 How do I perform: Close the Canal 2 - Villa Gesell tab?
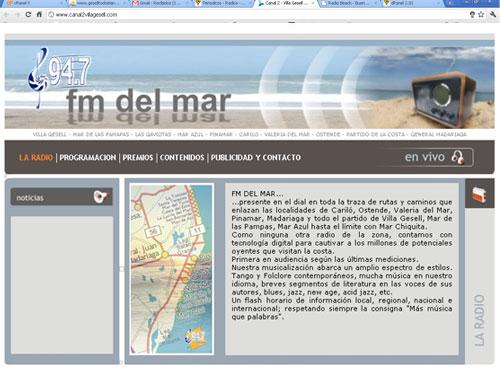pos(313,3)
